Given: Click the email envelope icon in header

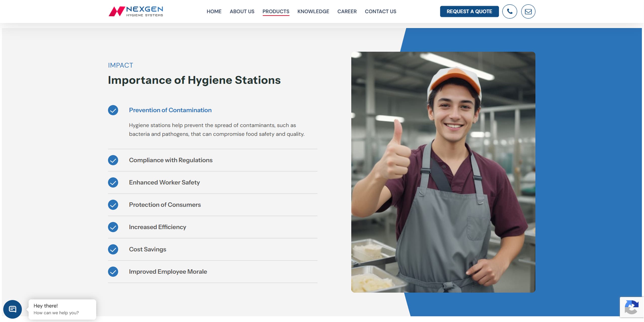Looking at the screenshot, I should [528, 11].
